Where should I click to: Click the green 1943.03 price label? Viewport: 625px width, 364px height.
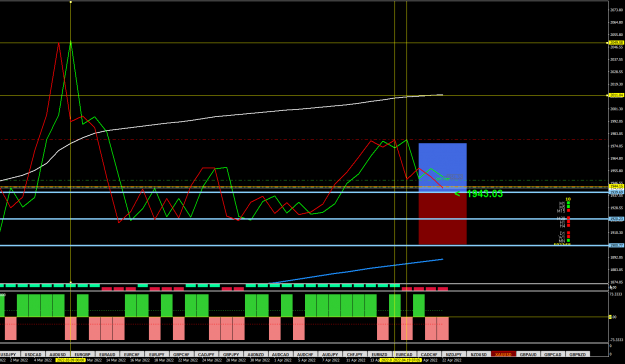(484, 194)
